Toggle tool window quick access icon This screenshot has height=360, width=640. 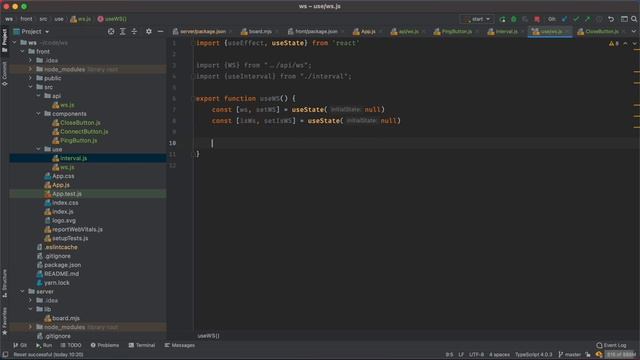click(x=5, y=355)
